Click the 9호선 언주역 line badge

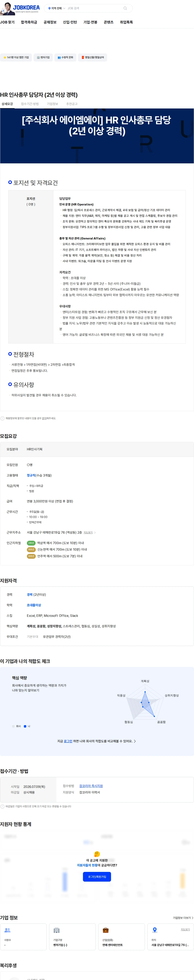coord(31,556)
